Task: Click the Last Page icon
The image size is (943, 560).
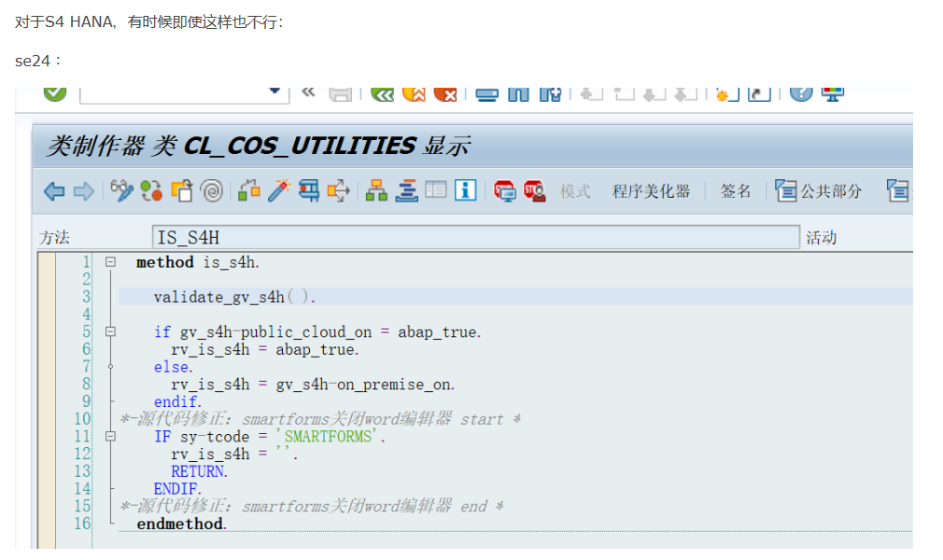Action: (x=685, y=94)
